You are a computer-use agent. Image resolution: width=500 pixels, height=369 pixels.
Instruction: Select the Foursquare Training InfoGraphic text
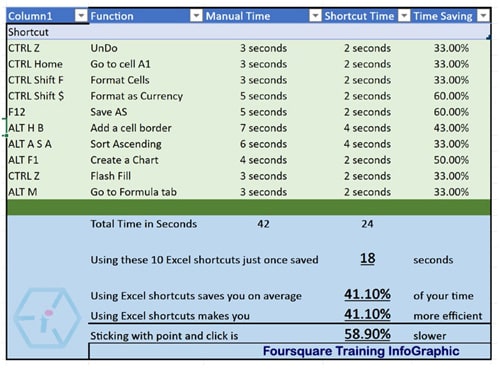pos(361,351)
